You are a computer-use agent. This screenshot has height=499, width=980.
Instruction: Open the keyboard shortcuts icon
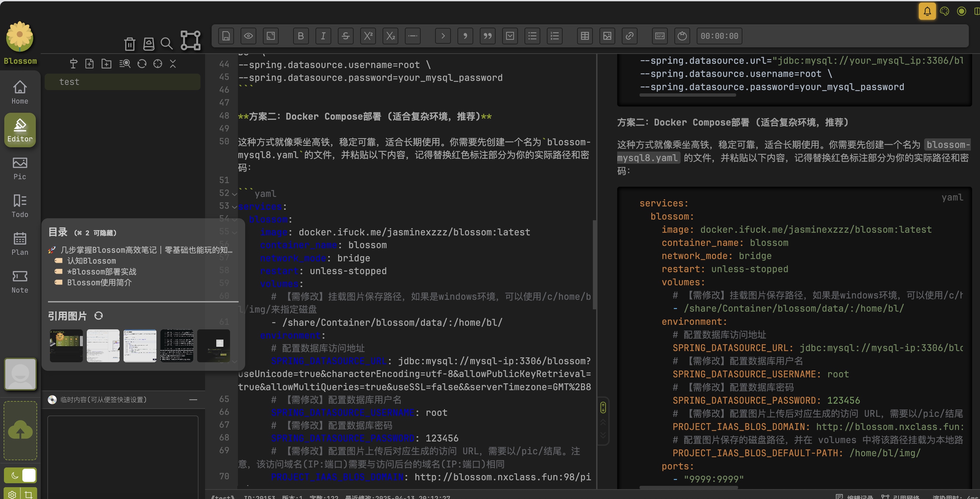(x=660, y=36)
